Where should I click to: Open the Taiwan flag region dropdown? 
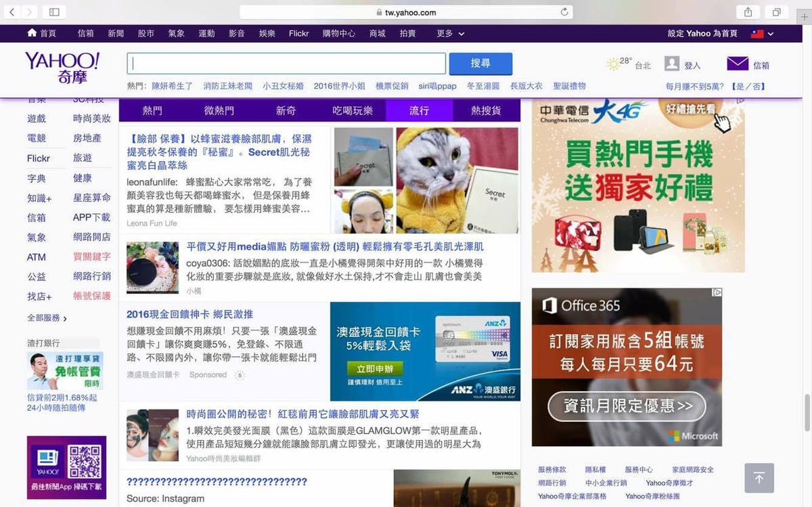[763, 33]
